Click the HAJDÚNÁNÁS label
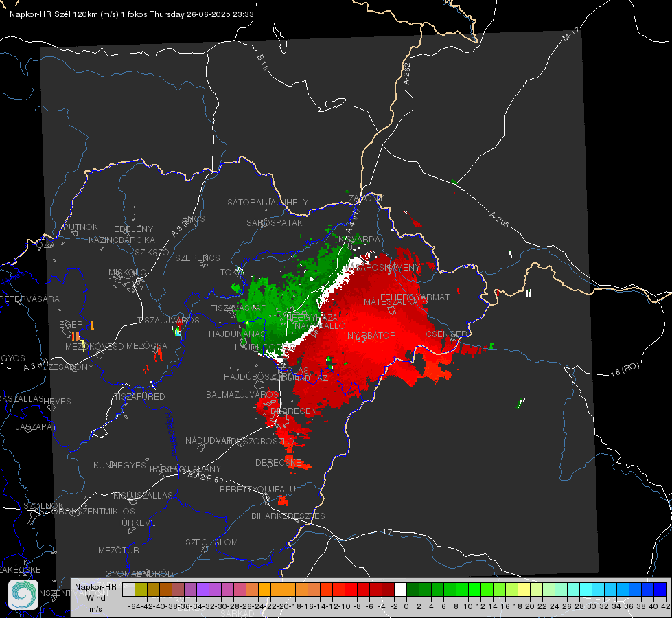The width and height of the screenshot is (672, 618). 237,334
